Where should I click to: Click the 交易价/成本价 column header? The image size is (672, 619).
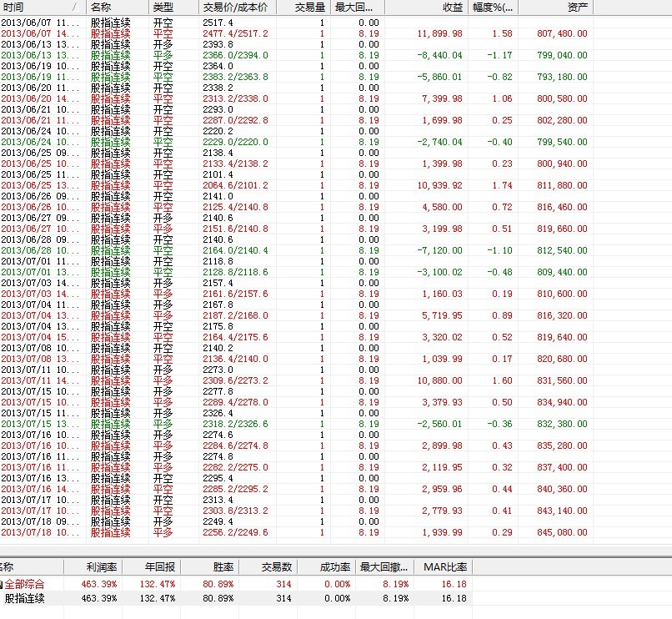click(238, 8)
